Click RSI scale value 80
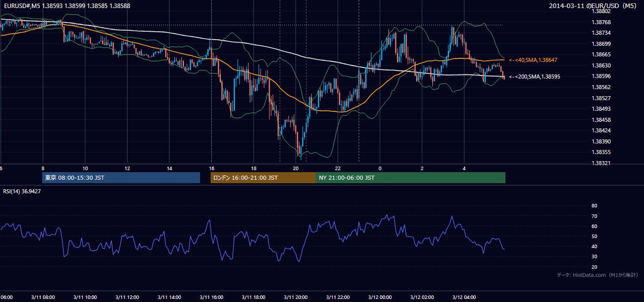The image size is (644, 302). pos(595,206)
